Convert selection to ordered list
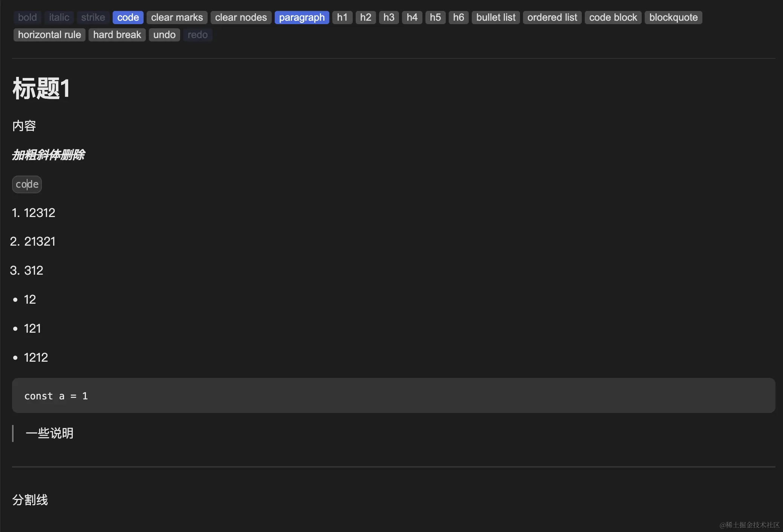The height and width of the screenshot is (532, 783). pos(552,17)
